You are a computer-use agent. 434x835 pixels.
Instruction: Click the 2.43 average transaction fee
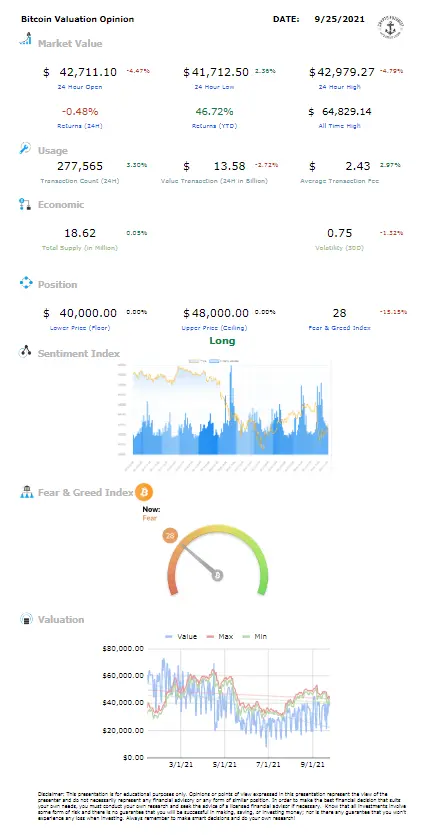click(x=357, y=166)
